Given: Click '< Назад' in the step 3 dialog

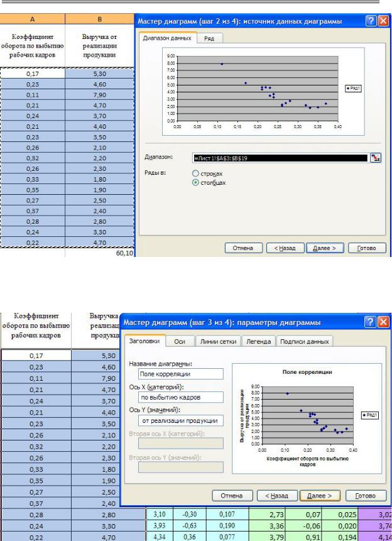Looking at the screenshot, I should tap(277, 496).
